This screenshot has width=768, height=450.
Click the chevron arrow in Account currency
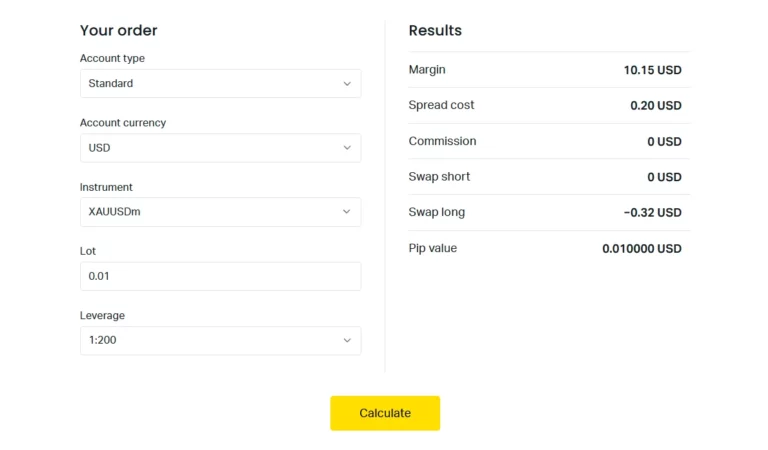tap(347, 148)
